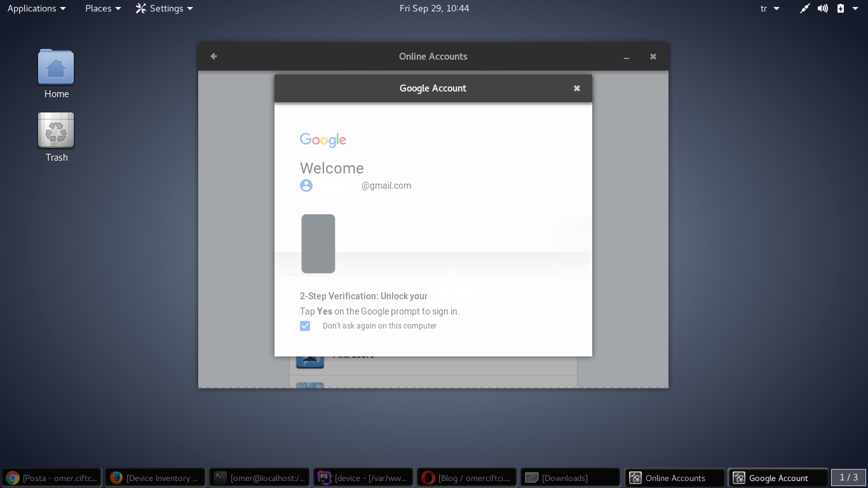Open the tr keyboard layout dropdown

(770, 8)
